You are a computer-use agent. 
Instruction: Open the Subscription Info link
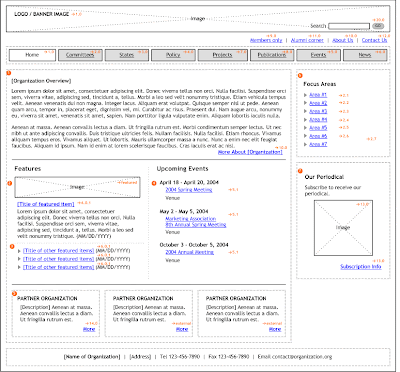(x=361, y=267)
